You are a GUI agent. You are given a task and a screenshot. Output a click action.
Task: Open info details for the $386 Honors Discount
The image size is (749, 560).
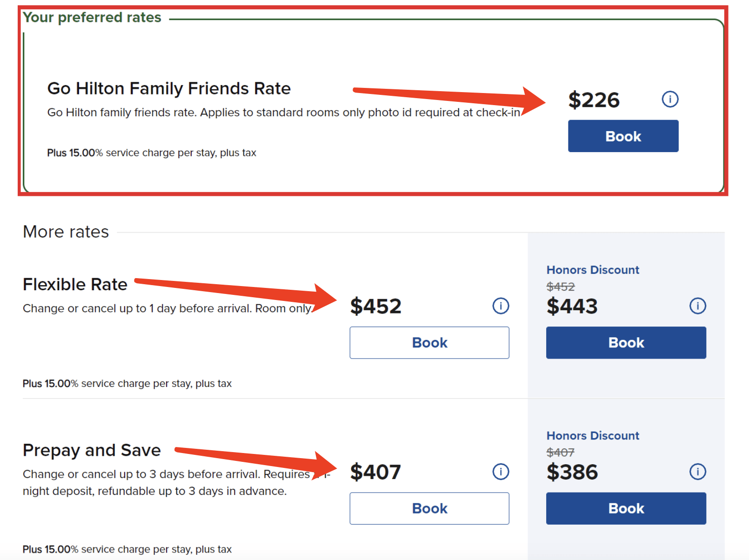697,472
